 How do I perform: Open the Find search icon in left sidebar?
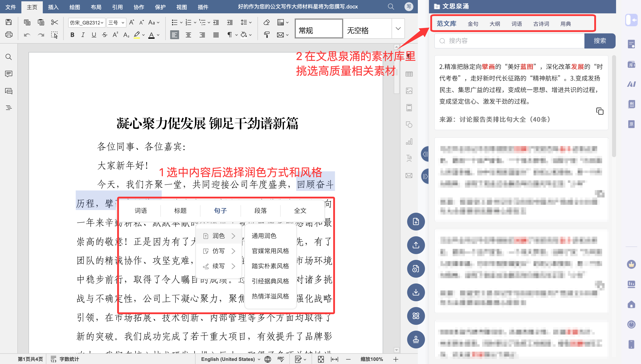tap(9, 57)
